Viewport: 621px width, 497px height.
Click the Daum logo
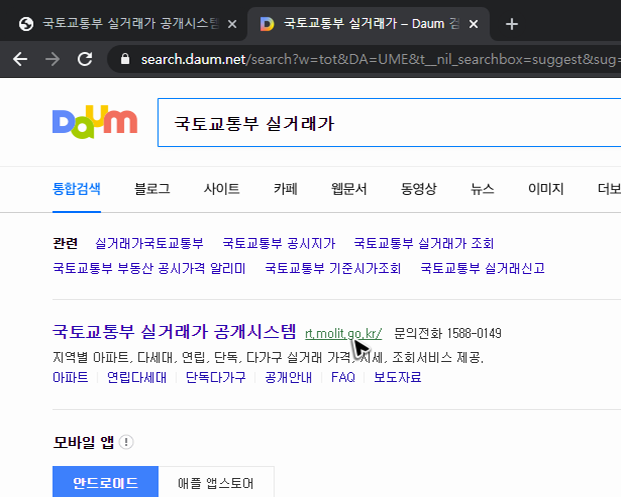(x=95, y=122)
